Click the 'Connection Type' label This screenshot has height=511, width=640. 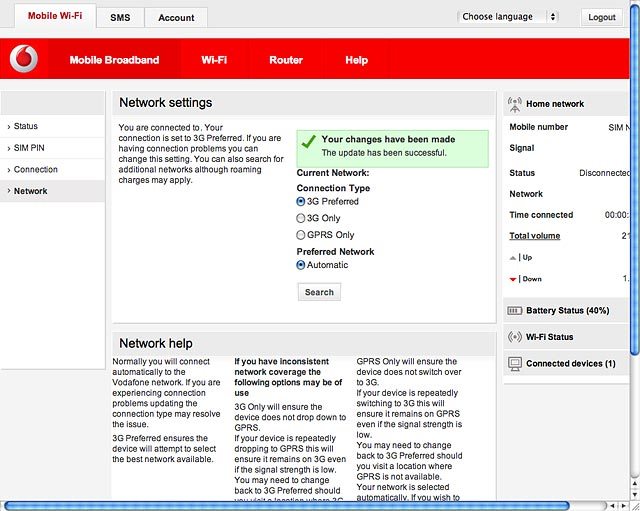pos(333,188)
